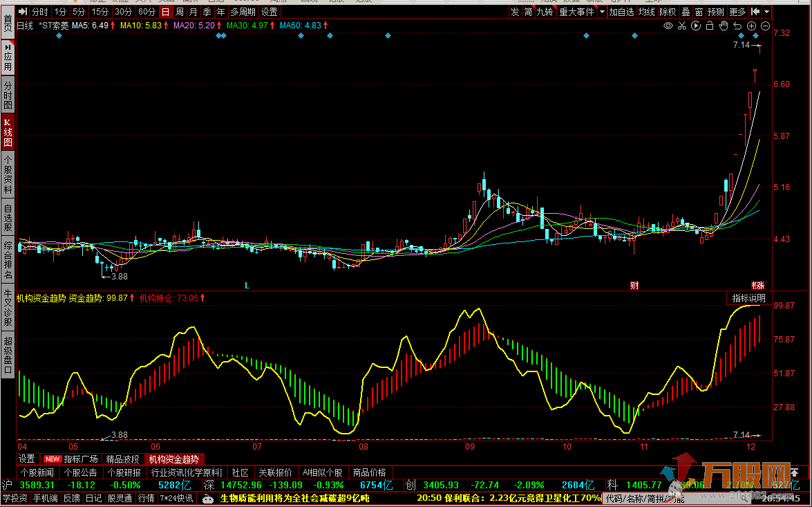
Task: Open 综合排名 in left sidebar
Action: (x=8, y=259)
